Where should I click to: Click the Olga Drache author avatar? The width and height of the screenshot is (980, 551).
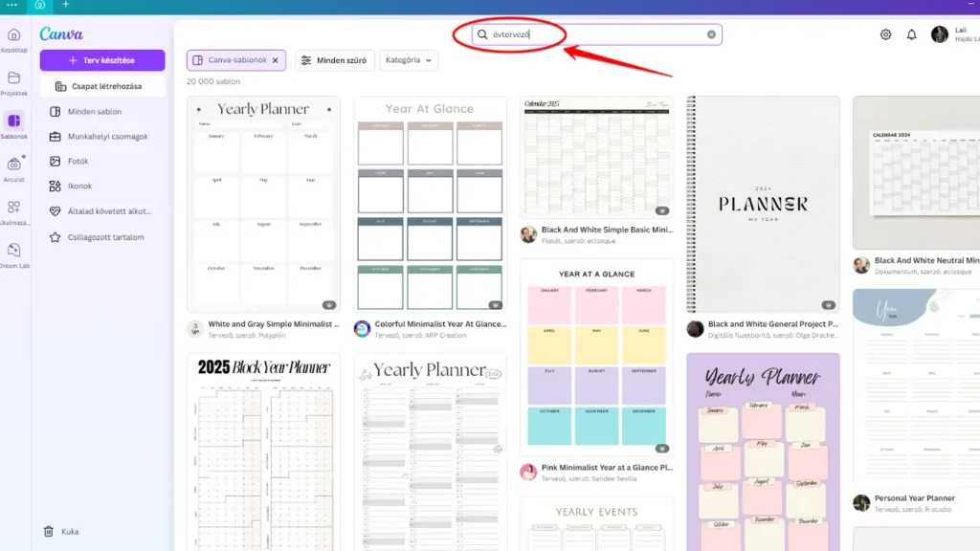coord(695,329)
